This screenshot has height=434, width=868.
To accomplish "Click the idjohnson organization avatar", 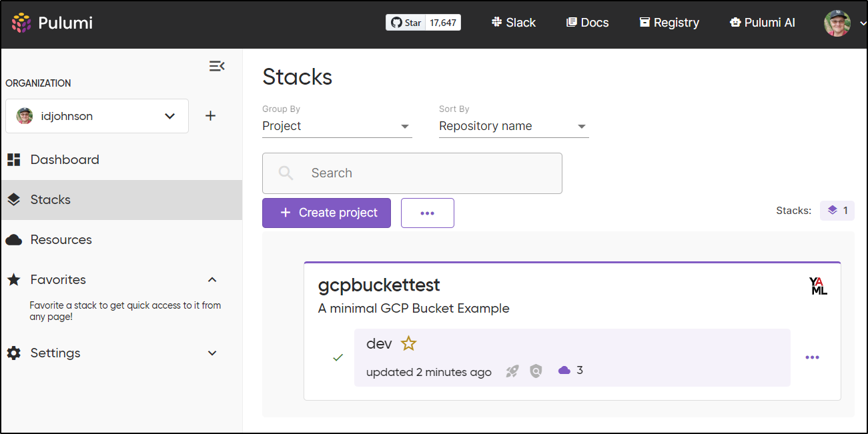I will (25, 116).
